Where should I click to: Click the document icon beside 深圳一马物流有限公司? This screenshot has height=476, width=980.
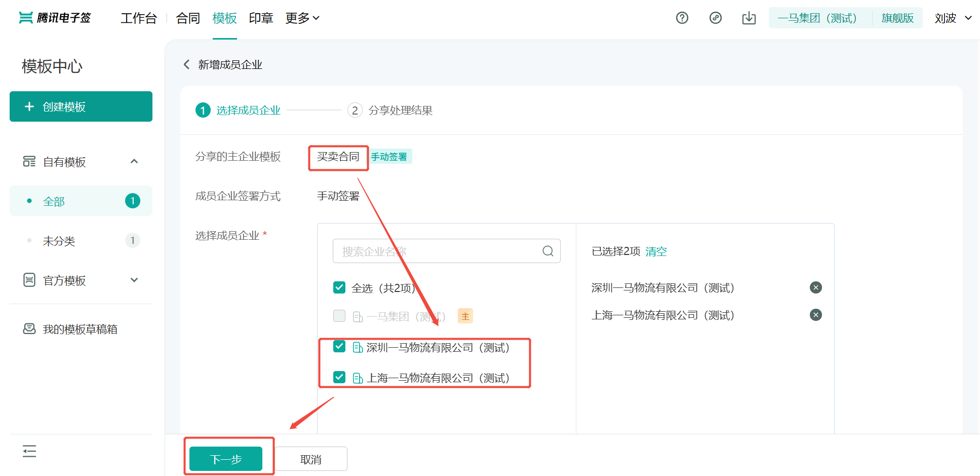(x=358, y=347)
